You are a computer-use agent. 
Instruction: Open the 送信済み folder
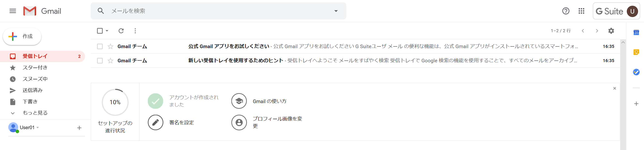pos(33,90)
